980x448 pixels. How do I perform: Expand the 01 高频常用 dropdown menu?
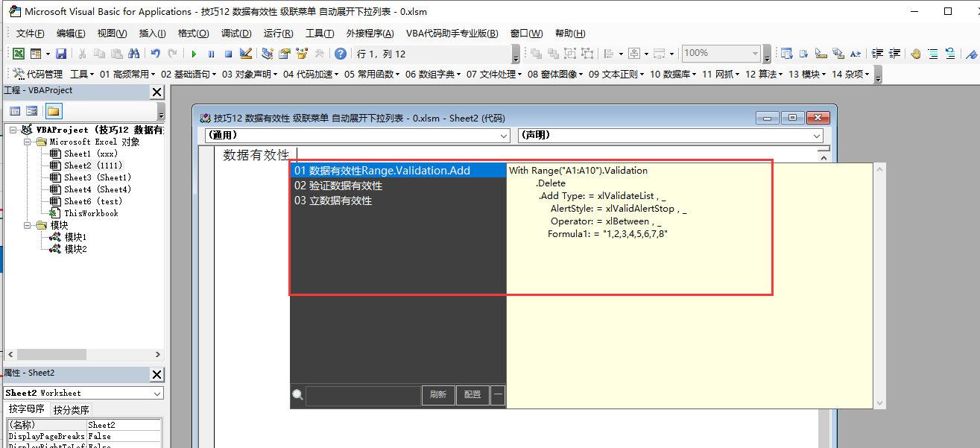tap(127, 74)
